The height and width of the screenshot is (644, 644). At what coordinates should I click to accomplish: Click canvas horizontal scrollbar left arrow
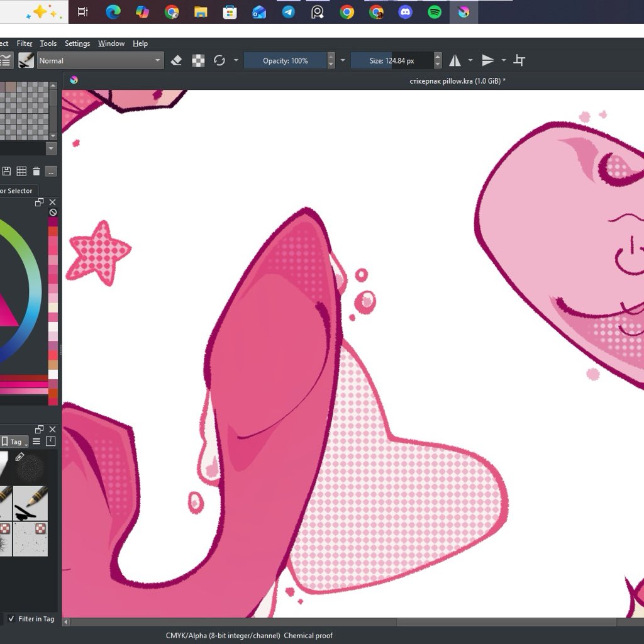pos(65,622)
